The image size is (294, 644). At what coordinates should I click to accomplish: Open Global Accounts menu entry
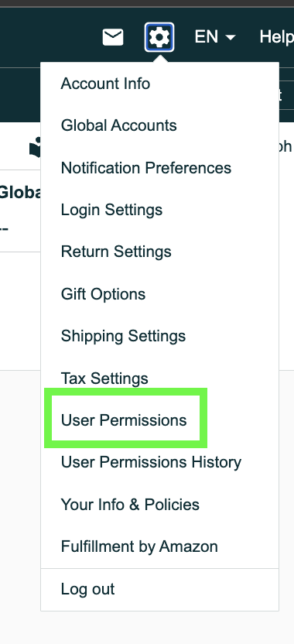pyautogui.click(x=118, y=125)
